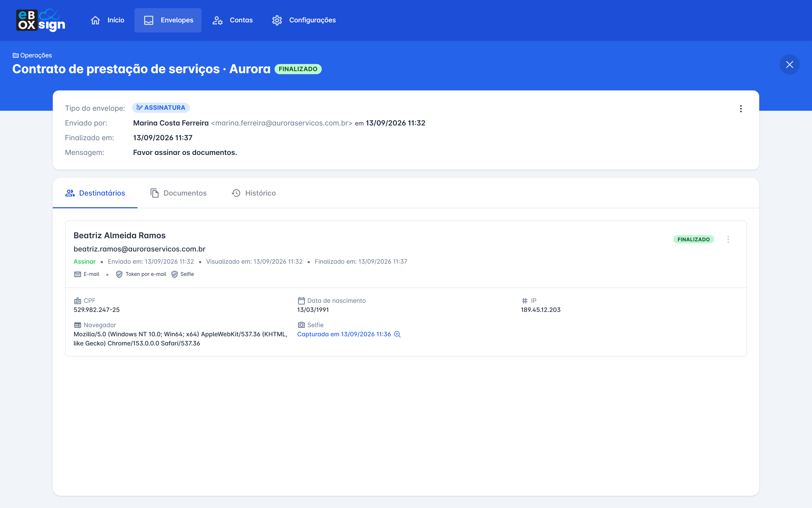
Task: Switch to the Documentos tab
Action: click(x=178, y=193)
